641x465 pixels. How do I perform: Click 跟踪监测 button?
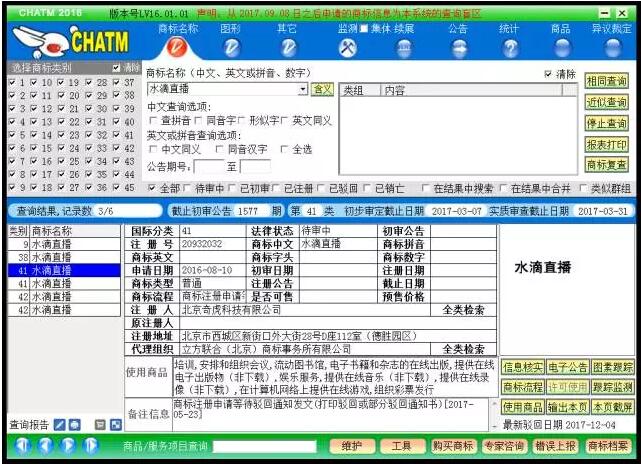tap(612, 387)
